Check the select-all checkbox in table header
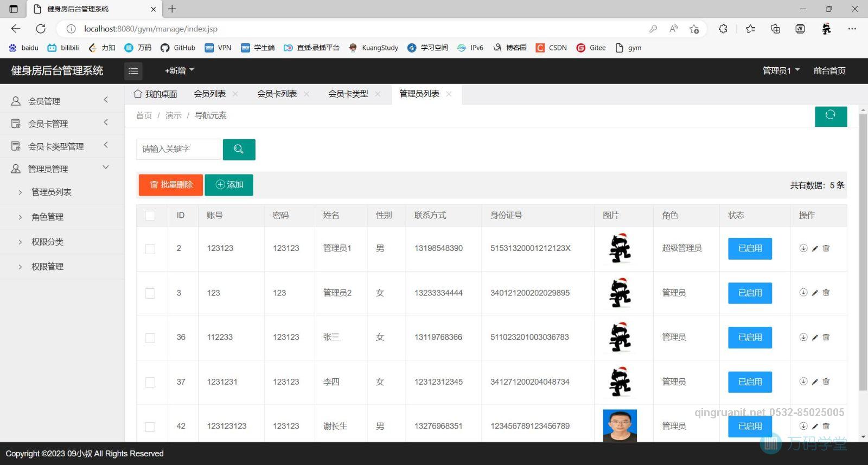 [150, 216]
